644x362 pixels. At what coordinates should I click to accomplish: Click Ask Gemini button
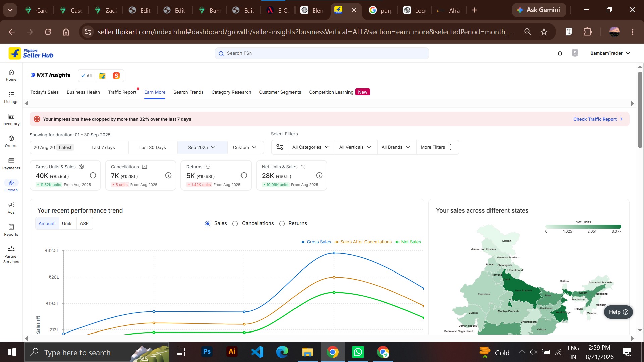click(x=538, y=10)
